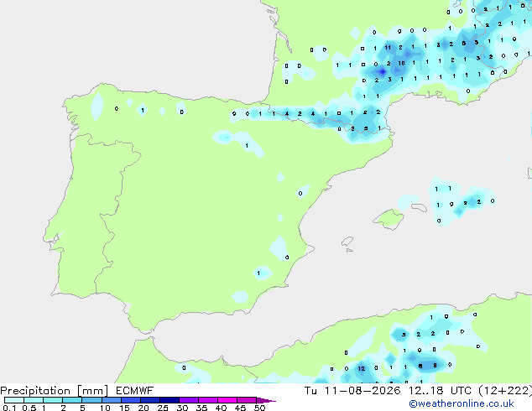The height and width of the screenshot is (411, 532).
Task: Click the legend label '15'
Action: click(x=124, y=408)
